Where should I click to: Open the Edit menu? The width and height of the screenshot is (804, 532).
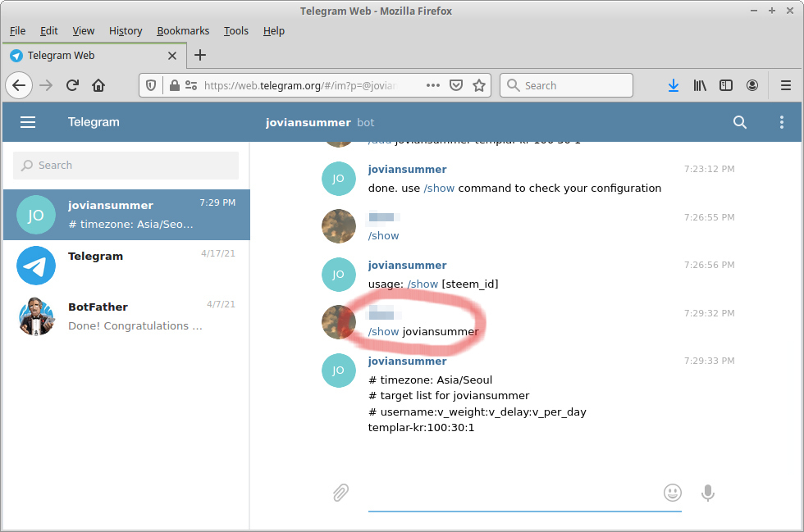pos(48,31)
